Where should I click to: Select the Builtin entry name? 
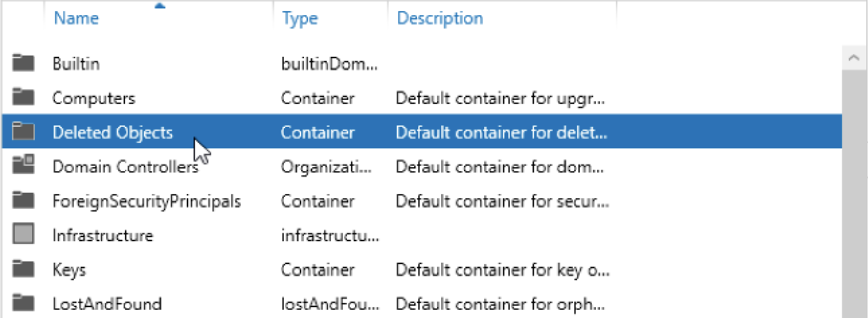76,64
